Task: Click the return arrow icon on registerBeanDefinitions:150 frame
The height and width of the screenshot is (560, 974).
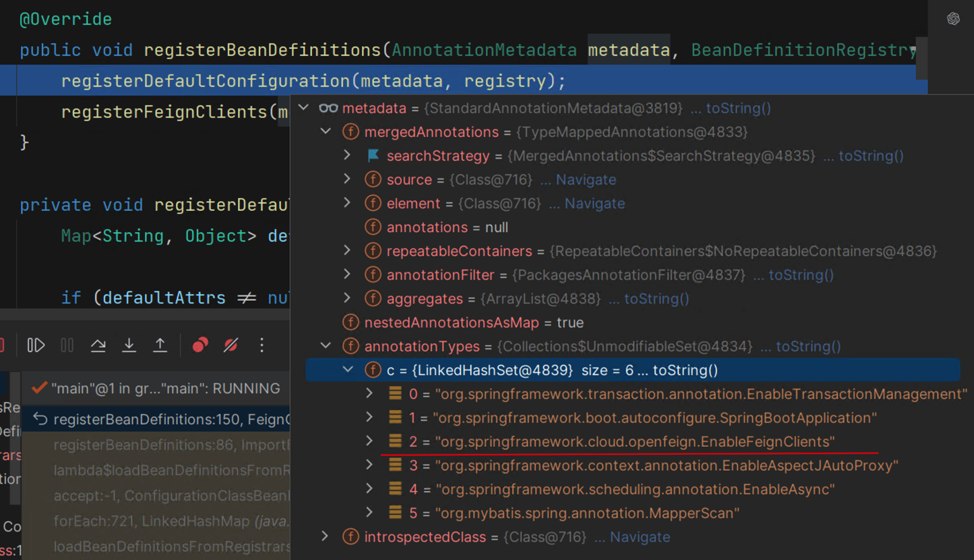Action: (x=40, y=419)
